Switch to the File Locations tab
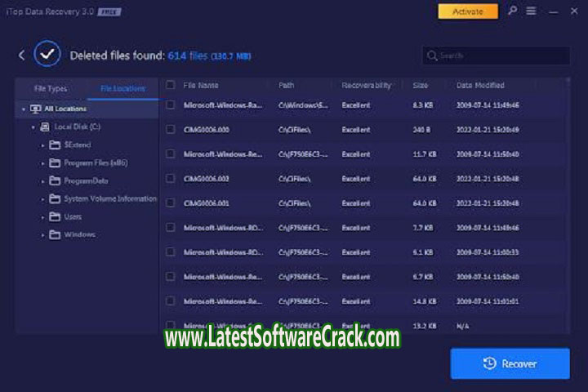 [123, 89]
